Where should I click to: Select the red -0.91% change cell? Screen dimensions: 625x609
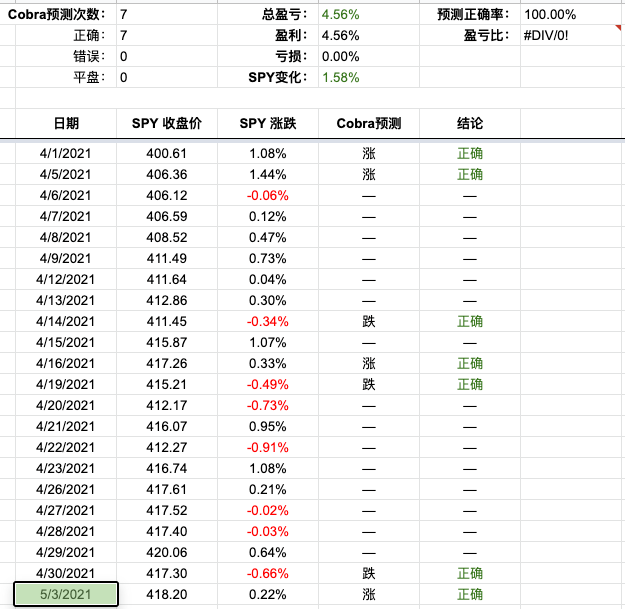pyautogui.click(x=267, y=447)
